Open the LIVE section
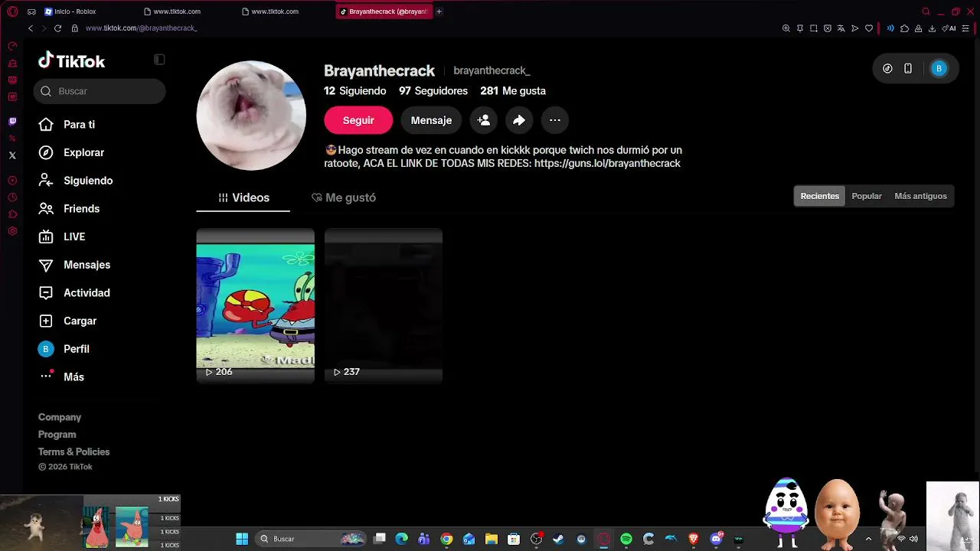Image resolution: width=980 pixels, height=551 pixels. click(x=62, y=236)
